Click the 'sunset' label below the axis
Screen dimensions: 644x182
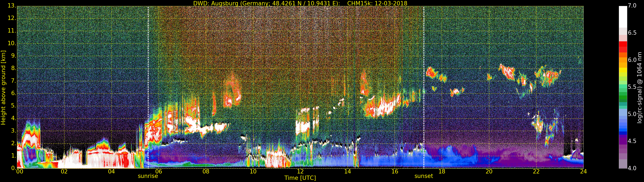tap(424, 176)
